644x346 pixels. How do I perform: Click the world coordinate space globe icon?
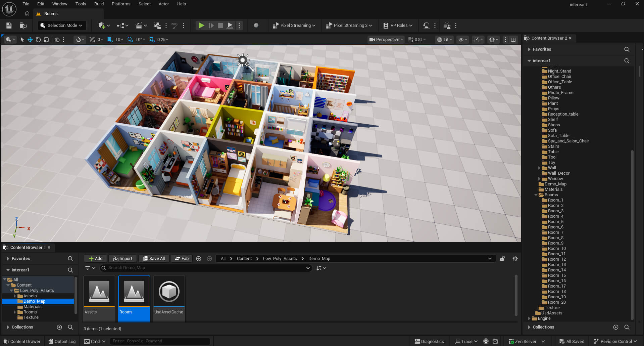pyautogui.click(x=57, y=40)
